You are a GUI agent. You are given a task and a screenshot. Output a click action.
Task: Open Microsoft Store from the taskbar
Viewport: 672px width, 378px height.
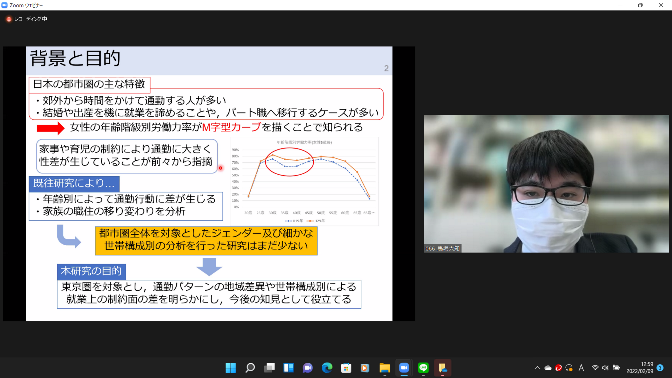346,368
